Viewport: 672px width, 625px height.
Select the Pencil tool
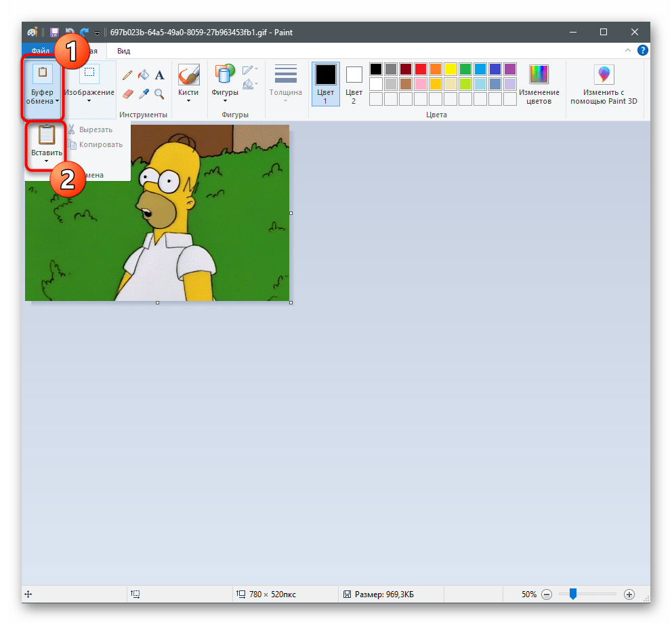coord(126,75)
